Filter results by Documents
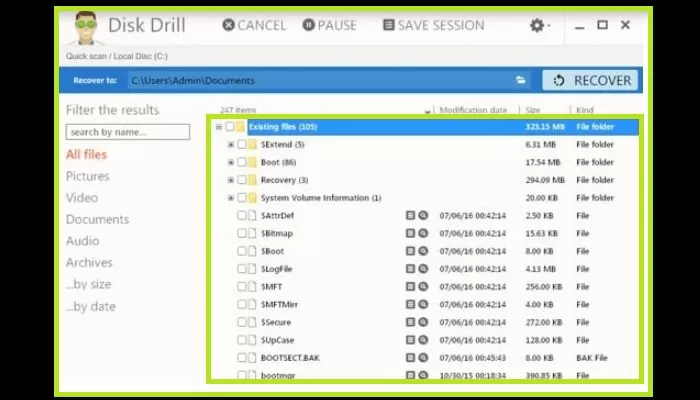Viewport: 700px width, 400px height. tap(97, 219)
